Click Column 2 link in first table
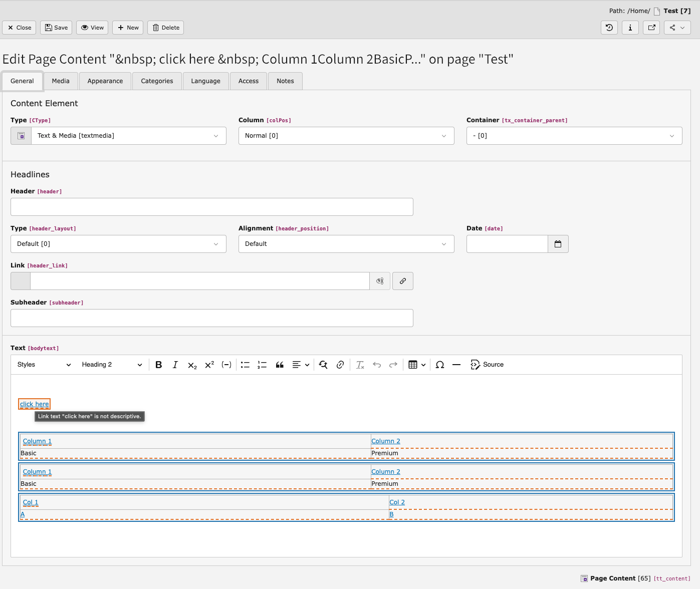The height and width of the screenshot is (589, 700). coord(386,441)
